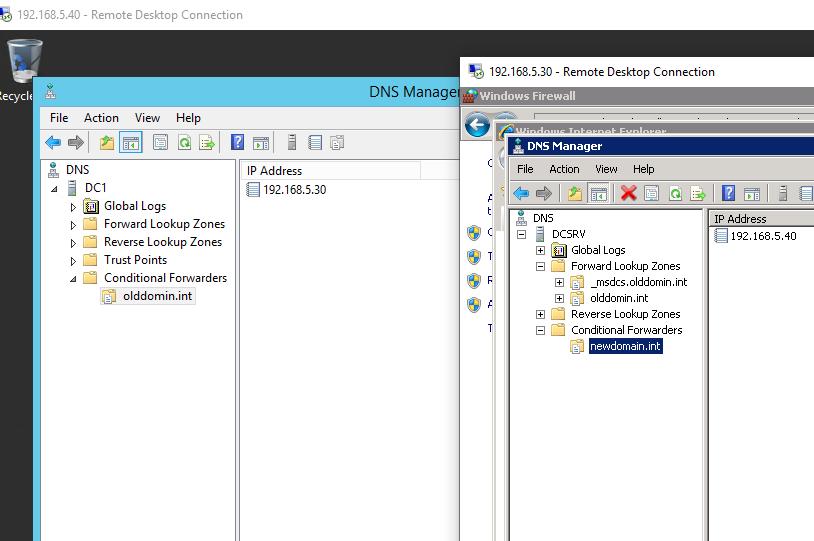Toggle Show/Hide Console Tree icon in DCSRV toolbar
Viewport: 814px width, 541px height.
[x=599, y=193]
